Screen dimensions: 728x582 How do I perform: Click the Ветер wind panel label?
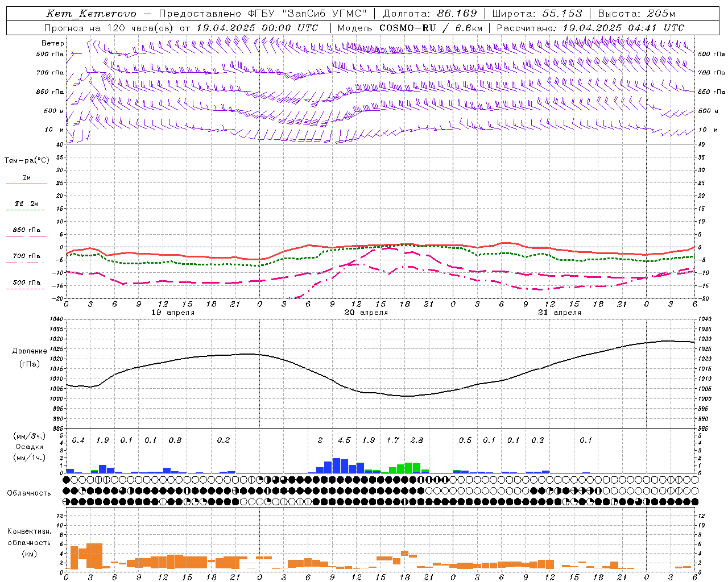coord(52,43)
